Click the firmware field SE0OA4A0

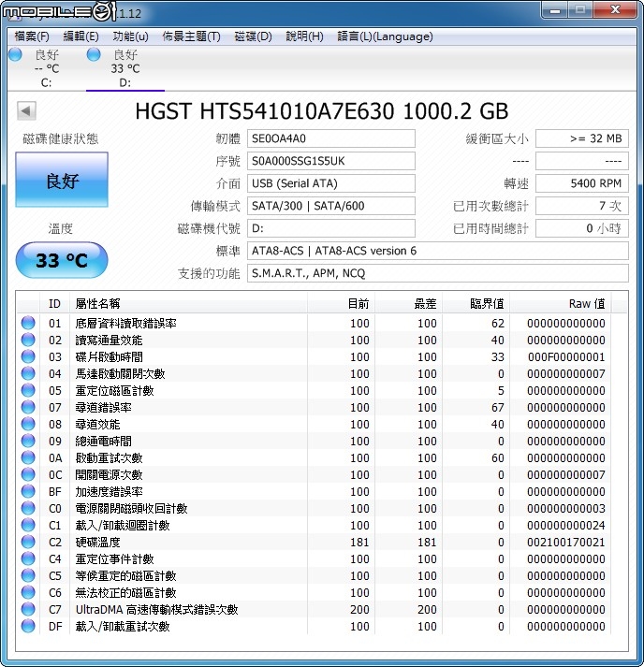pyautogui.click(x=330, y=138)
